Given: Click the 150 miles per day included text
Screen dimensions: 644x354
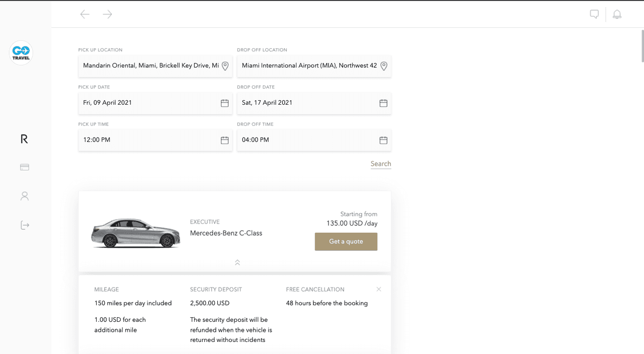Looking at the screenshot, I should coord(133,303).
